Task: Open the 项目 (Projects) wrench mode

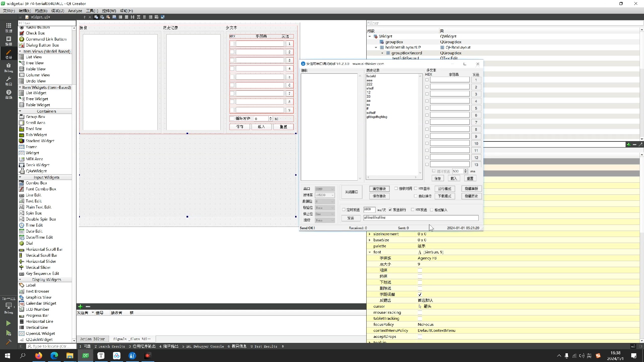Action: click(9, 81)
